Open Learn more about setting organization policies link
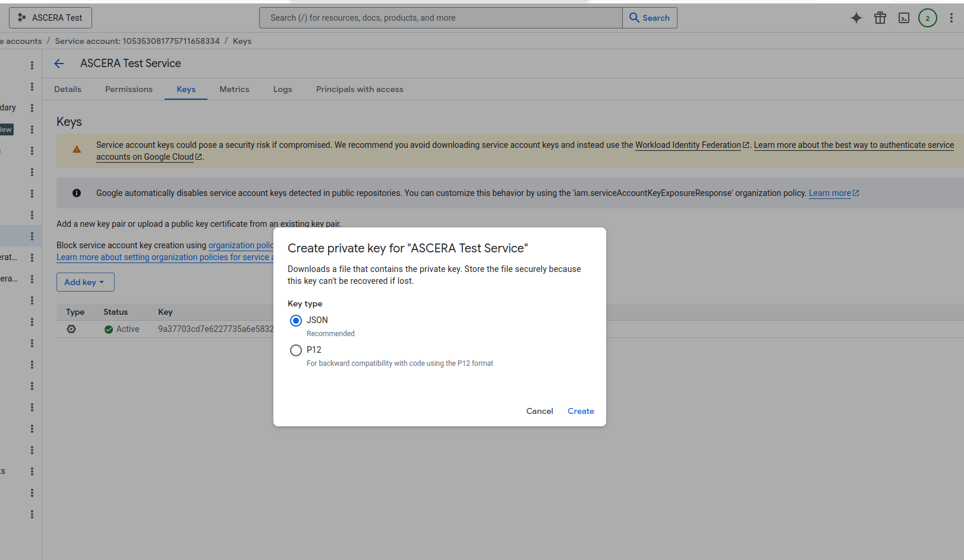The image size is (964, 560). [165, 257]
